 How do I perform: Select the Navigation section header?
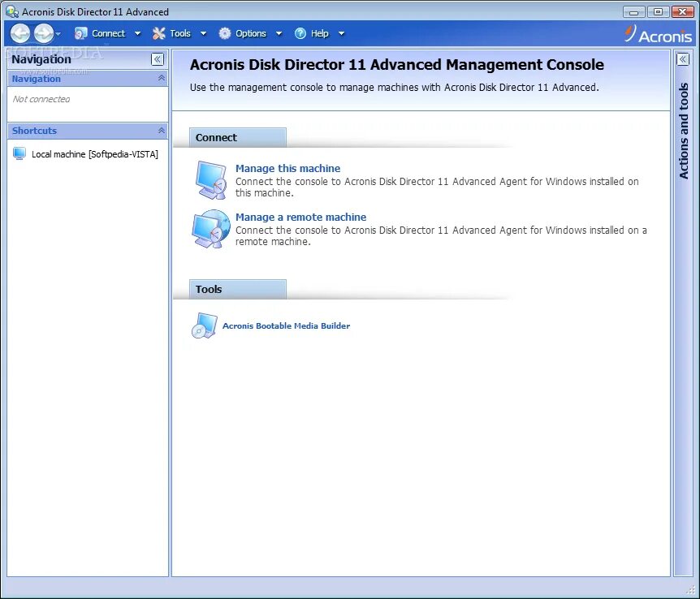tap(88, 79)
